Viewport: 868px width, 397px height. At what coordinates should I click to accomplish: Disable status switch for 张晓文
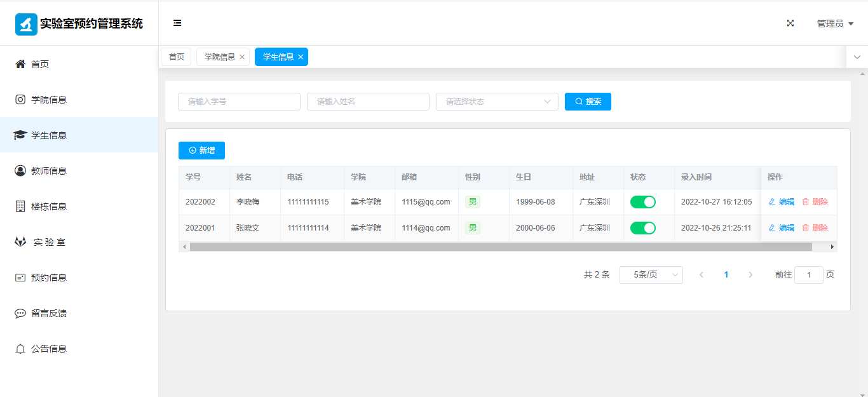click(642, 228)
